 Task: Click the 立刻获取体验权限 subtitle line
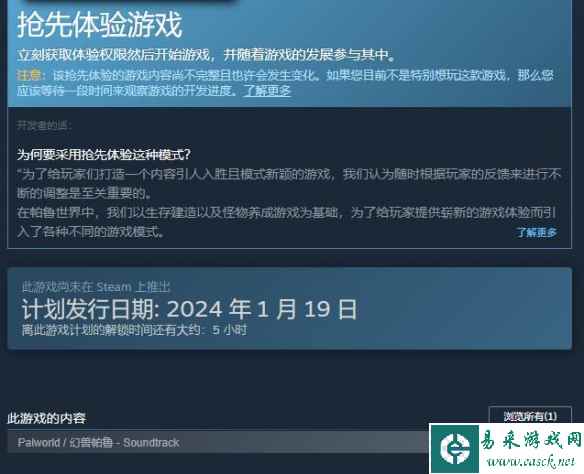(x=206, y=55)
